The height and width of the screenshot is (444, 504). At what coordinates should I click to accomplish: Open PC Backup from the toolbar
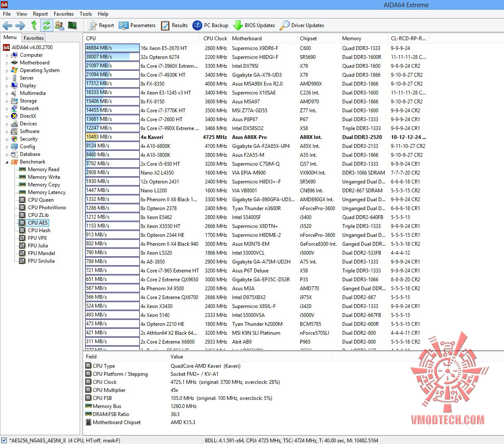point(210,25)
